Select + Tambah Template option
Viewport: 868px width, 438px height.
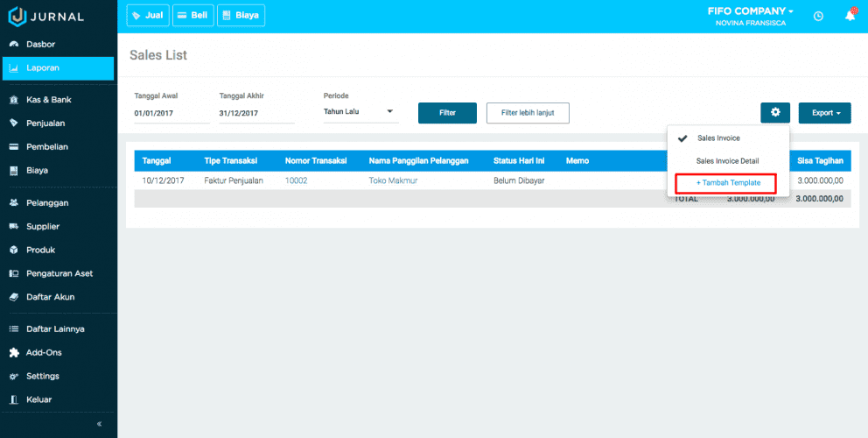point(727,183)
